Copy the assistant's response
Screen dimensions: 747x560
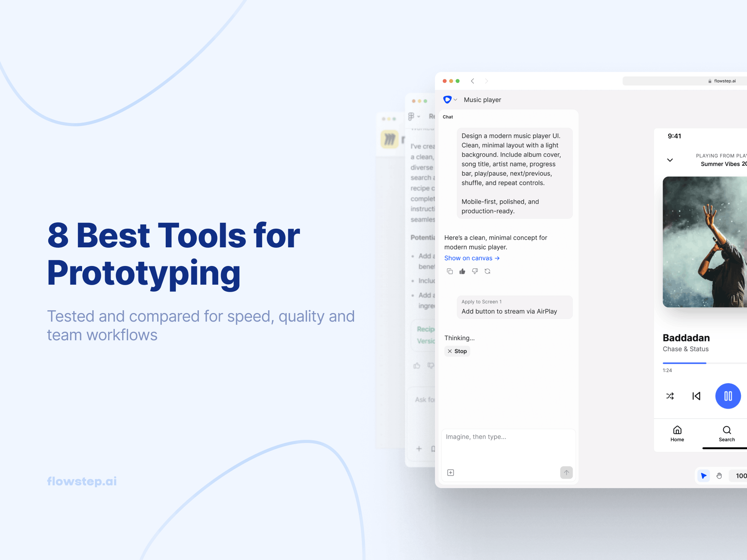pyautogui.click(x=450, y=271)
